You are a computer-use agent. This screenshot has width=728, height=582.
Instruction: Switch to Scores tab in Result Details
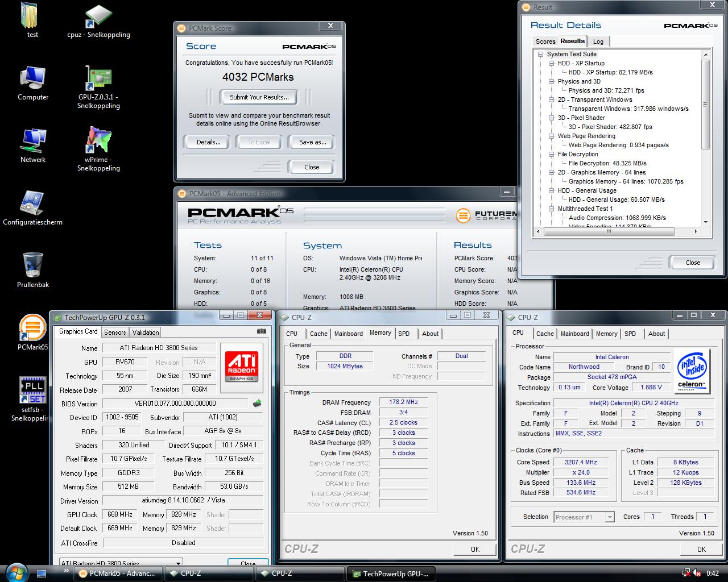pos(545,41)
